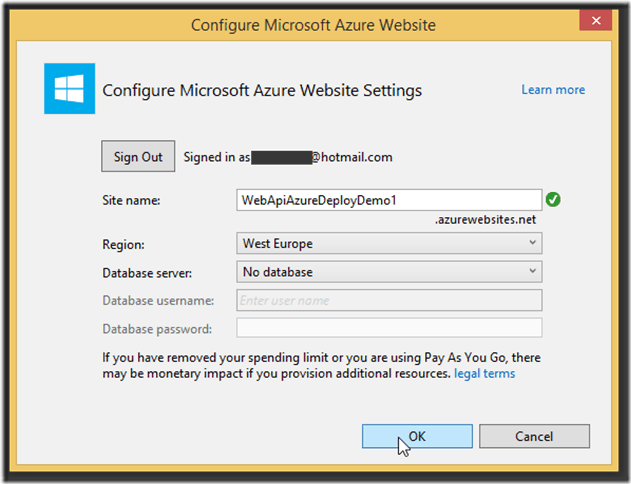Open the Region dropdown showing West Europe
This screenshot has width=631, height=484.
[389, 243]
